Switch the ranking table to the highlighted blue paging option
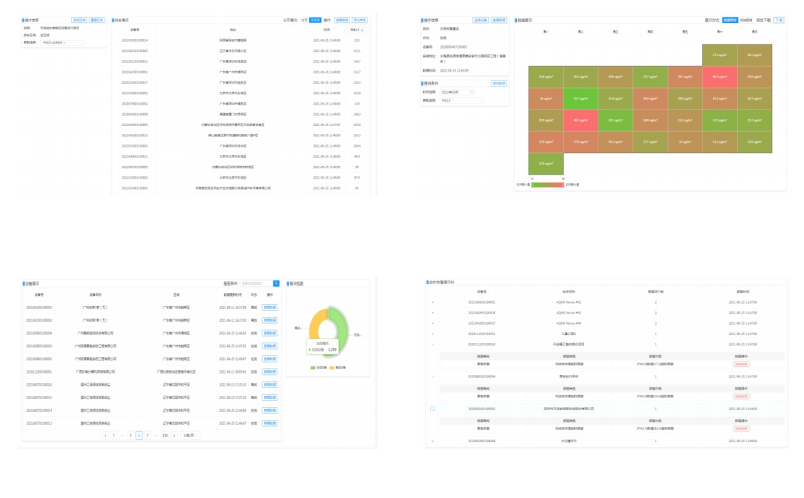 click(x=315, y=19)
